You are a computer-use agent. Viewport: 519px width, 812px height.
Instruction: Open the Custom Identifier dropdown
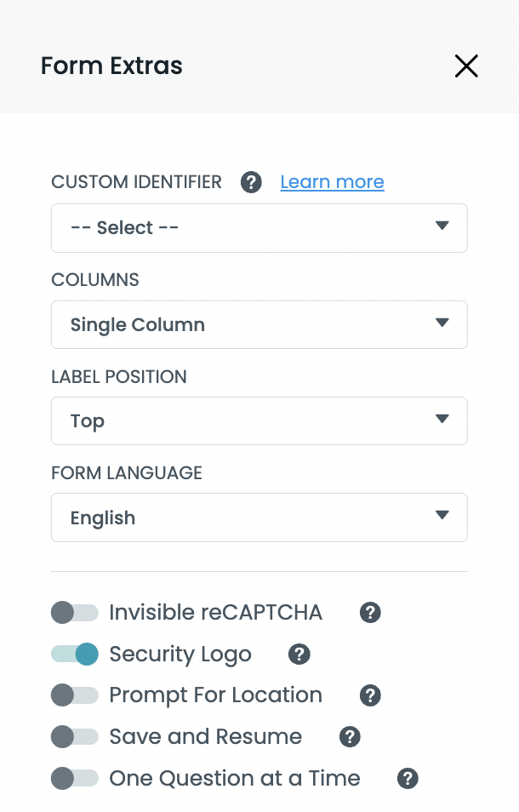259,228
